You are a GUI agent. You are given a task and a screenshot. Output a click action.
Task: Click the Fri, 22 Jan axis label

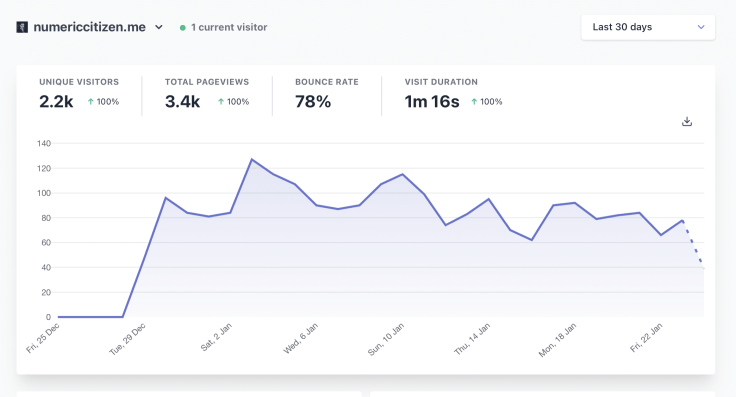pyautogui.click(x=646, y=337)
